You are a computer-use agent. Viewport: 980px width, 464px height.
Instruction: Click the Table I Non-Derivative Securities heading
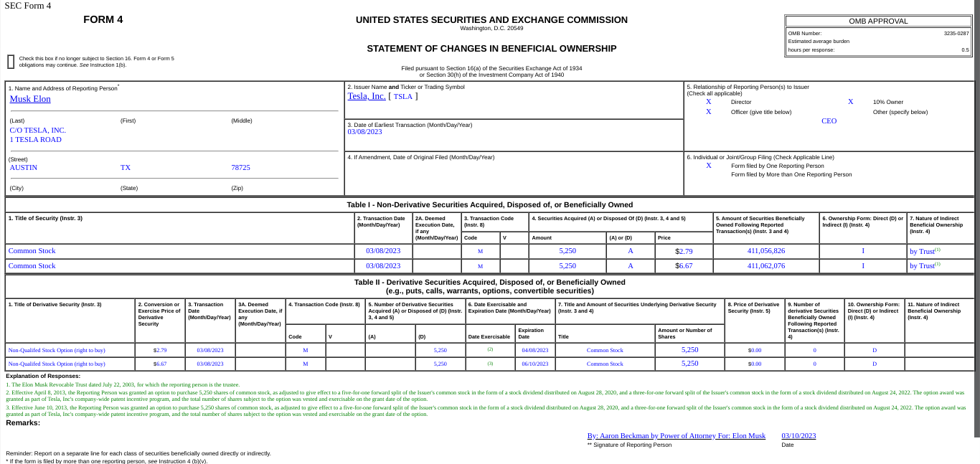(490, 205)
